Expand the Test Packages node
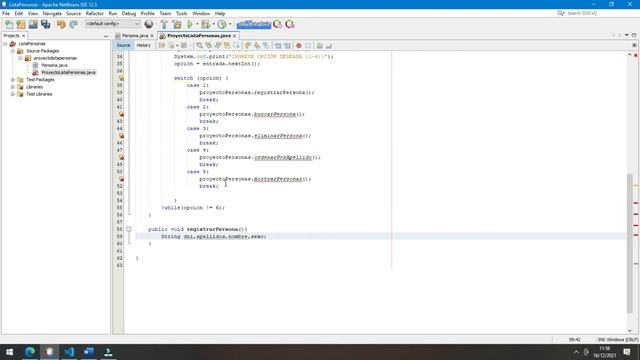 13,80
